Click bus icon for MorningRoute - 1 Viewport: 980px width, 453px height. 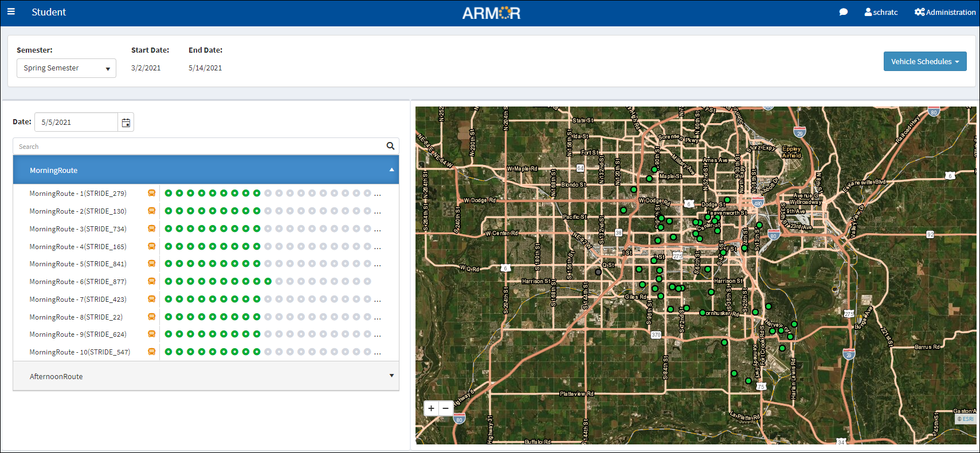[x=152, y=194]
